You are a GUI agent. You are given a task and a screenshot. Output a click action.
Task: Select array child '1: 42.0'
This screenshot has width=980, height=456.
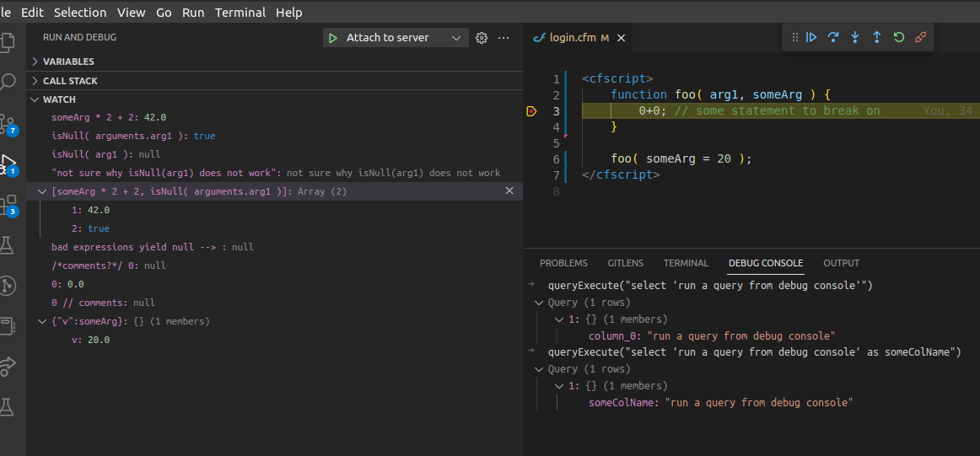[x=274, y=210]
